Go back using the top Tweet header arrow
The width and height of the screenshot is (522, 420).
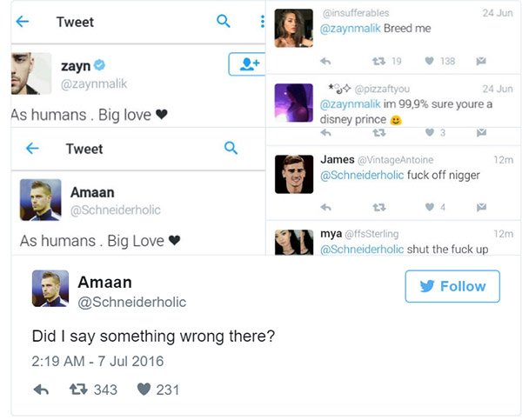[x=23, y=22]
